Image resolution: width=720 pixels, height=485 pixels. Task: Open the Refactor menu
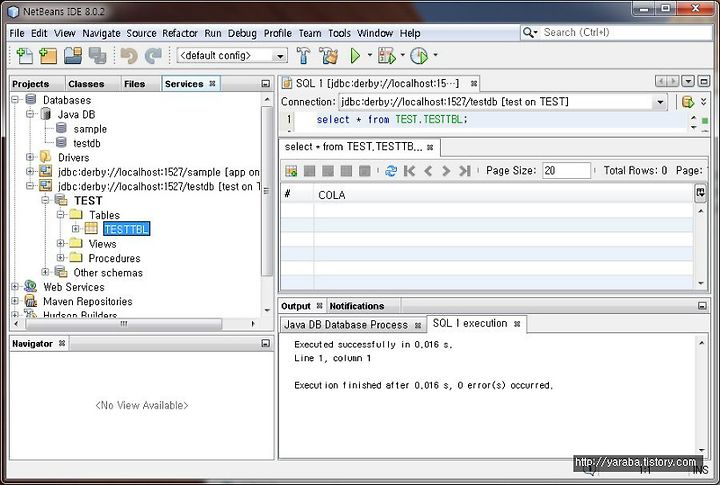(180, 33)
